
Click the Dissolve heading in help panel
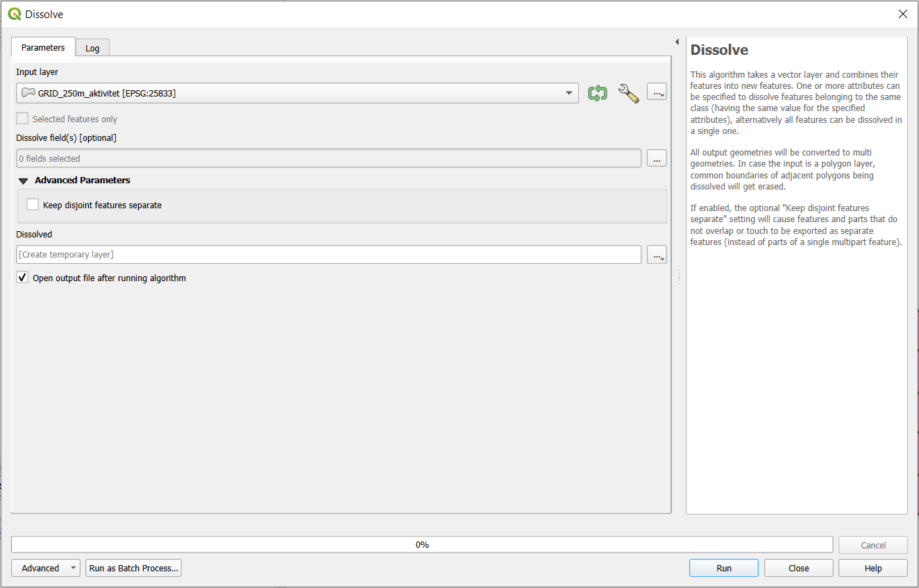(719, 50)
